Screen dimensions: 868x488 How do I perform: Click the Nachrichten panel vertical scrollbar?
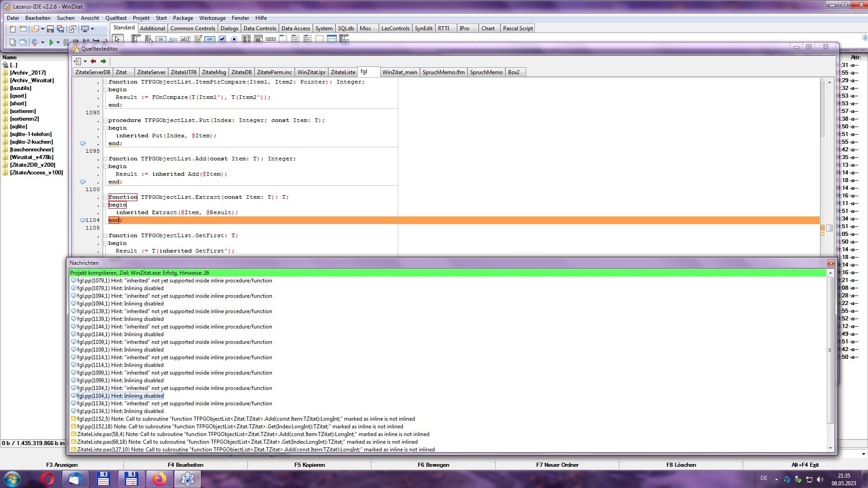click(x=830, y=350)
